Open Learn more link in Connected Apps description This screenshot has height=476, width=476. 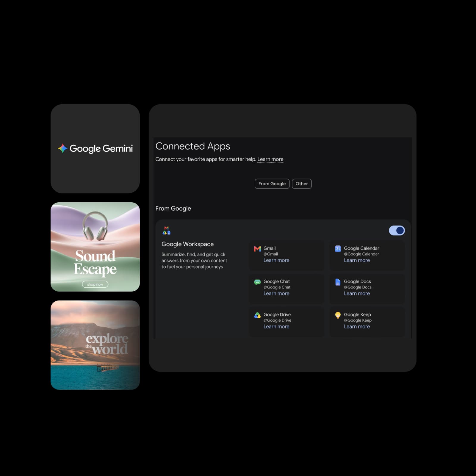(x=270, y=159)
